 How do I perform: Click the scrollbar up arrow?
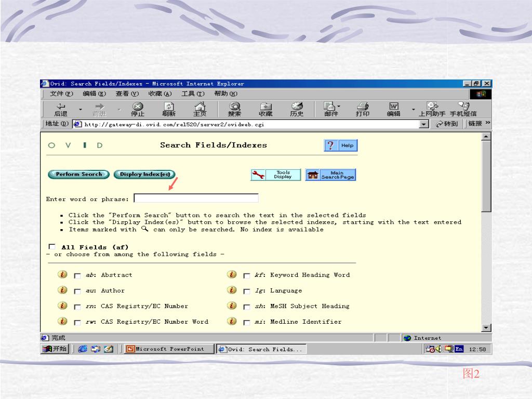tap(486, 137)
